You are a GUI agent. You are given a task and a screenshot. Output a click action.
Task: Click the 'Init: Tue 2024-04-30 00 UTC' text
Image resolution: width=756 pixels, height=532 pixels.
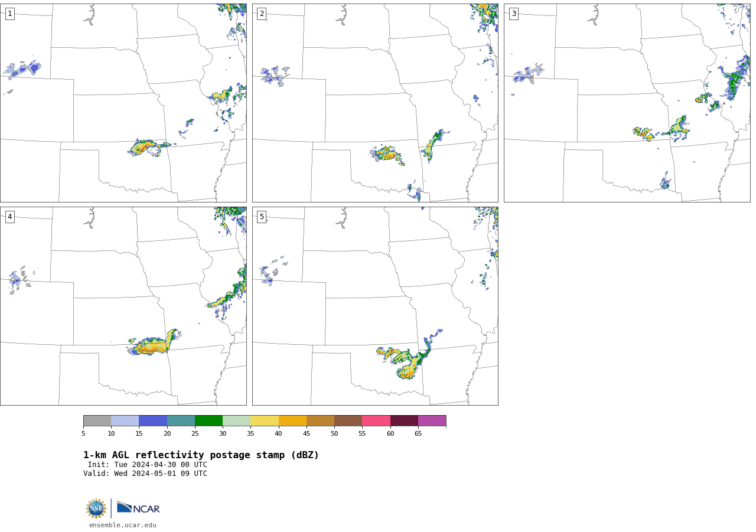click(x=148, y=465)
